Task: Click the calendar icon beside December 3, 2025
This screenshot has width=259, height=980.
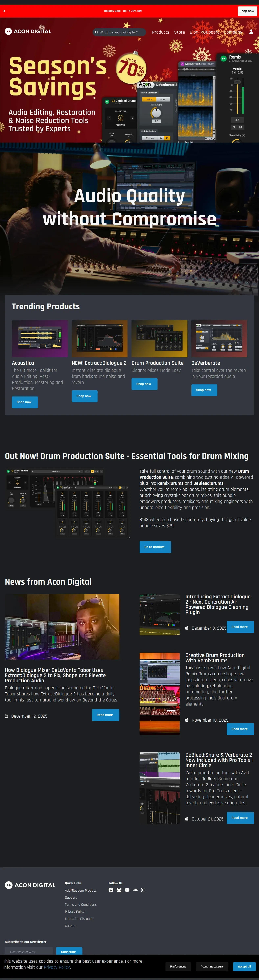Action: (x=187, y=628)
